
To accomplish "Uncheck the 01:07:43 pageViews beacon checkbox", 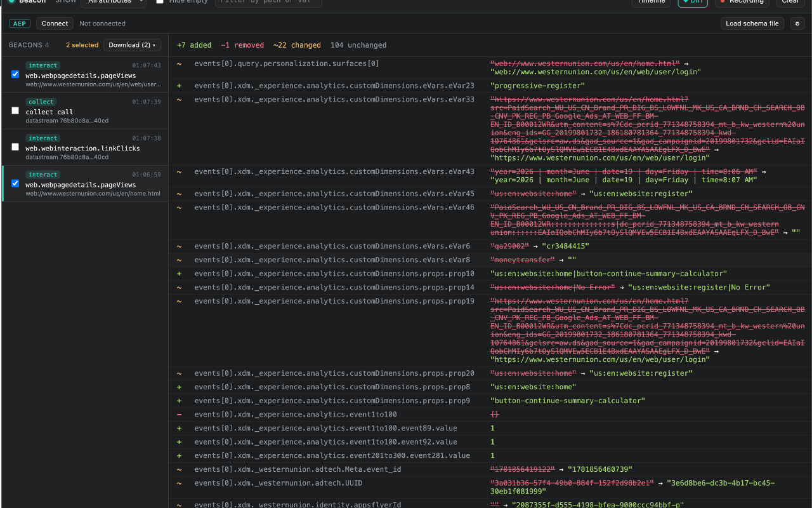I will [15, 74].
